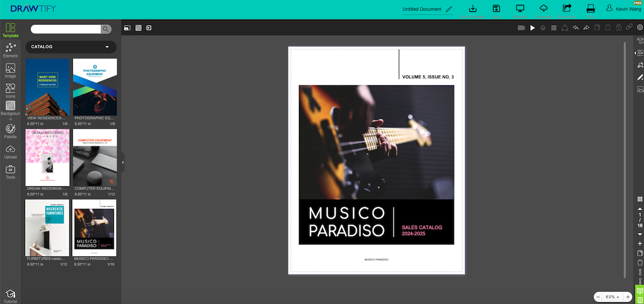Delete current page trash icon
The image size is (644, 304).
[639, 262]
